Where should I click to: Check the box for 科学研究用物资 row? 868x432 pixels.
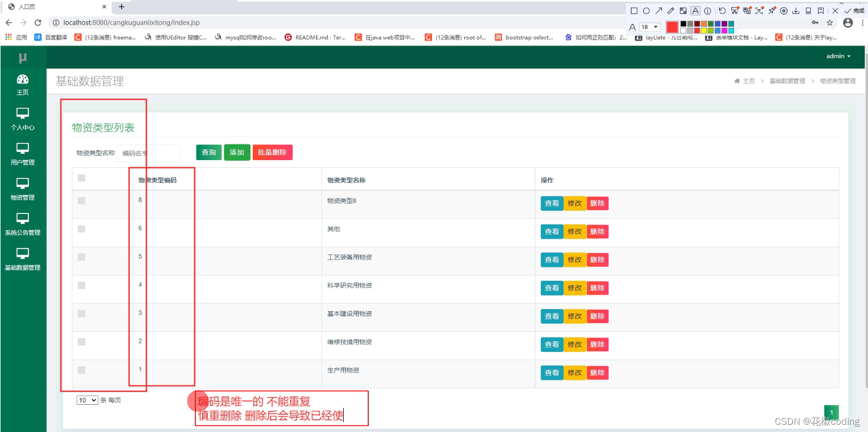[x=82, y=285]
